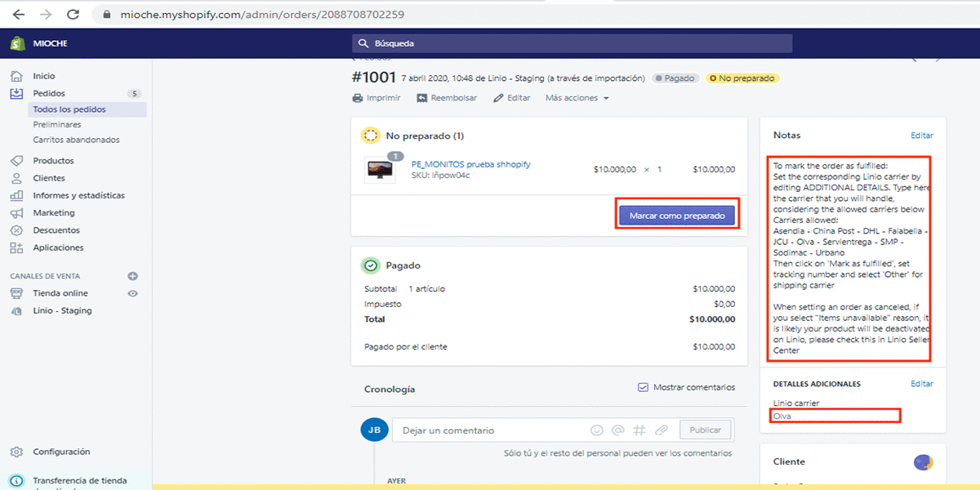Add a sales channel with plus icon

tap(132, 276)
